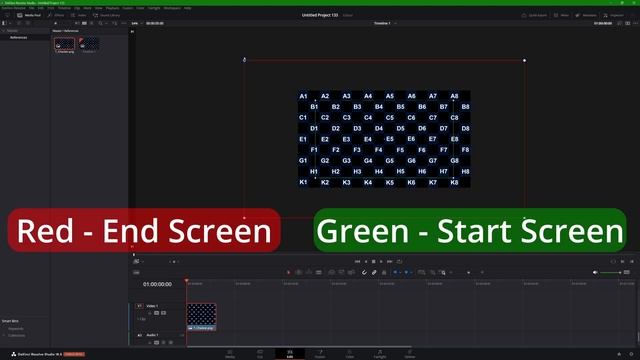The width and height of the screenshot is (640, 360).
Task: Play the timeline forward
Action: (381, 262)
